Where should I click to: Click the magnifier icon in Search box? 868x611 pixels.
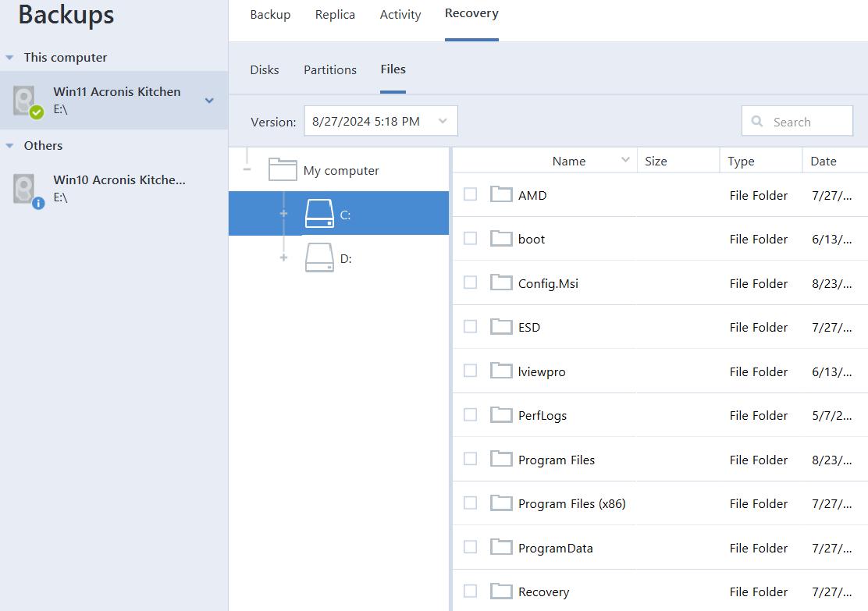(x=757, y=122)
